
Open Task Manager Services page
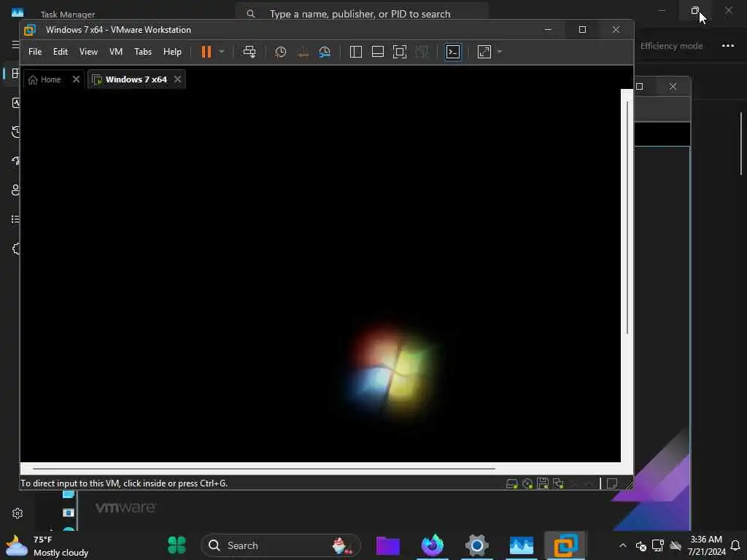[x=16, y=248]
